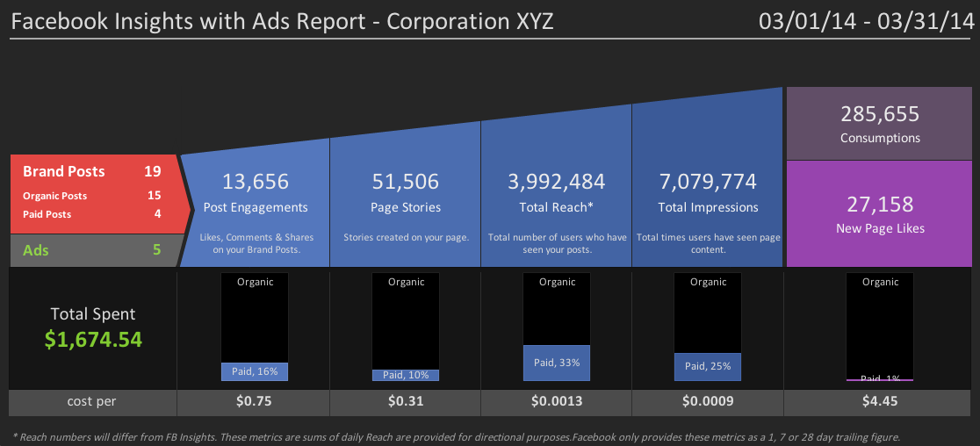Screen dimensions: 980x446
Task: Click the 'Total times users have seen' description
Action: point(708,243)
